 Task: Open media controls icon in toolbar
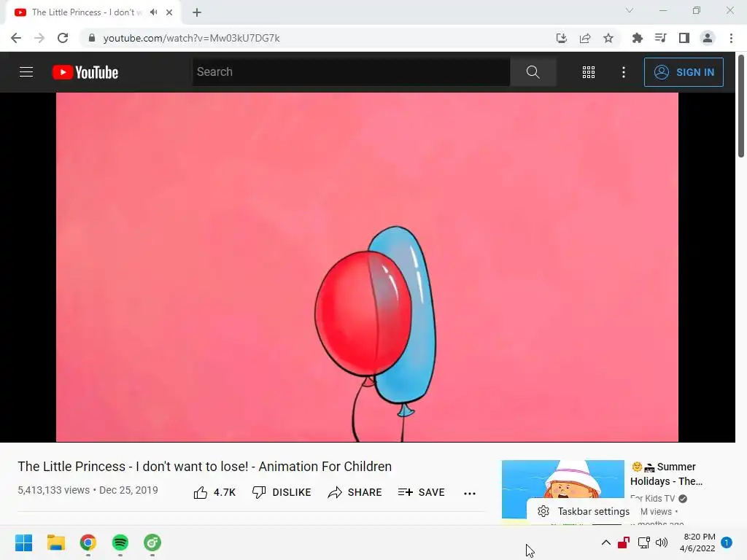[x=661, y=38]
